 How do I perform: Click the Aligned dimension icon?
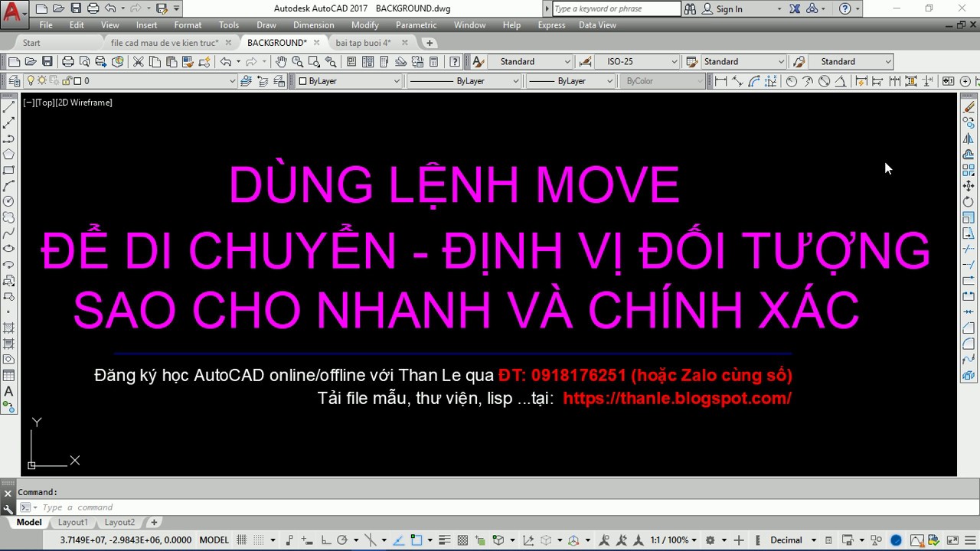pos(737,80)
